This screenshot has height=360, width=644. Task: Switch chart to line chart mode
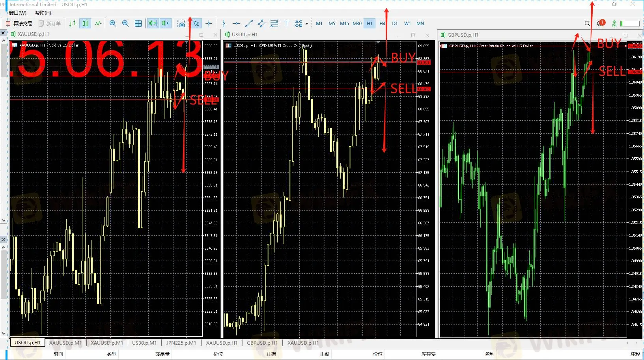point(98,24)
